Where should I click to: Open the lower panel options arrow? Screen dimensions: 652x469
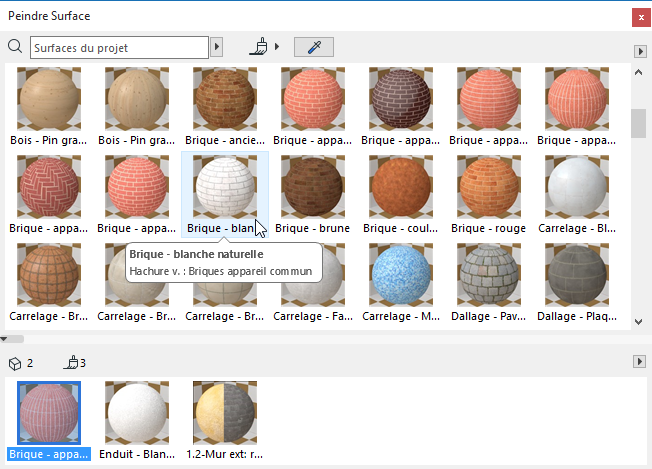[x=639, y=360]
